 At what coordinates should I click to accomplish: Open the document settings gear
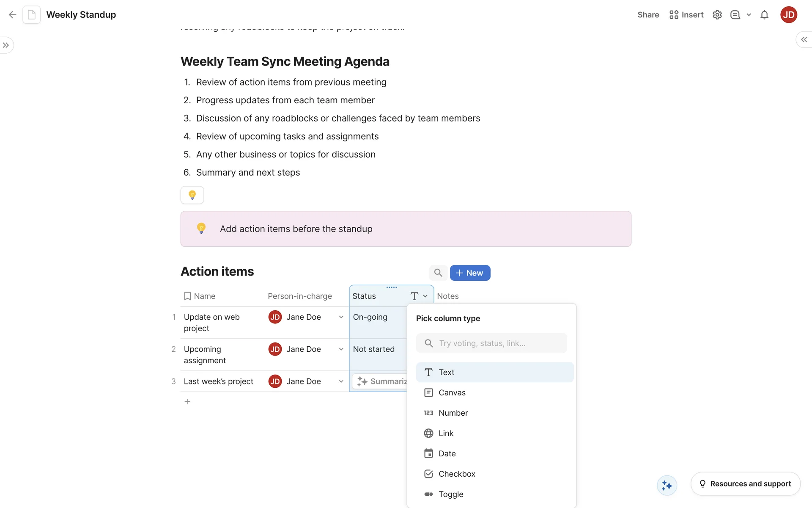click(x=717, y=15)
